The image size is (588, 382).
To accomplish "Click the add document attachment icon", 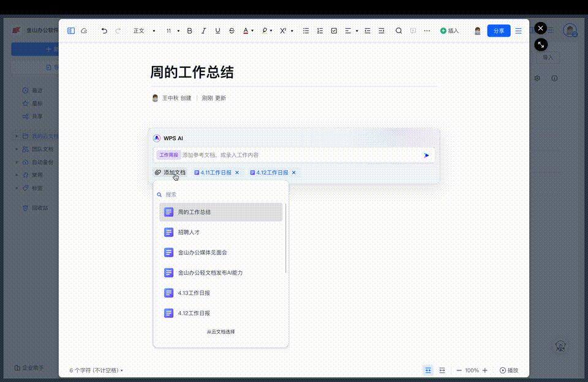I will tap(158, 173).
